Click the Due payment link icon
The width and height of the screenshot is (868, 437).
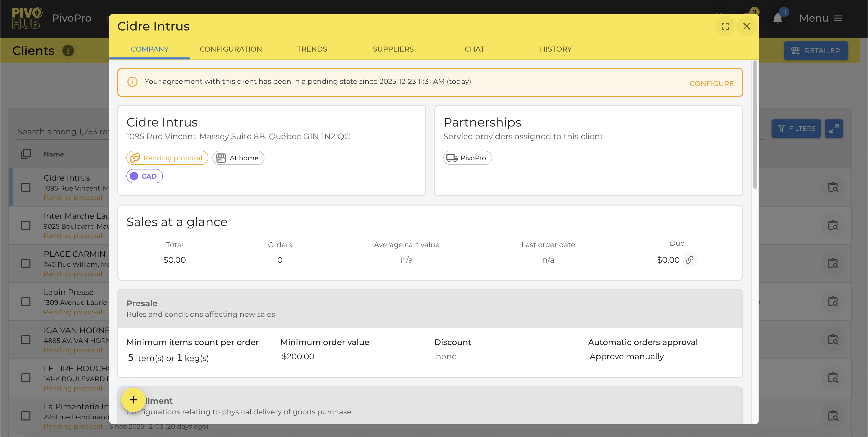689,260
